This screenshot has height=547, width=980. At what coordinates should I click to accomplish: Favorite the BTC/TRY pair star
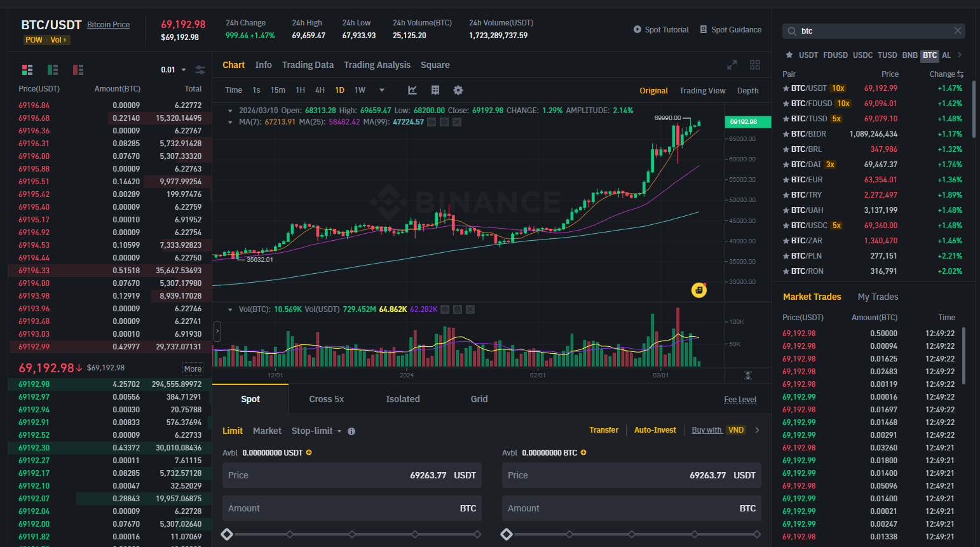point(786,194)
